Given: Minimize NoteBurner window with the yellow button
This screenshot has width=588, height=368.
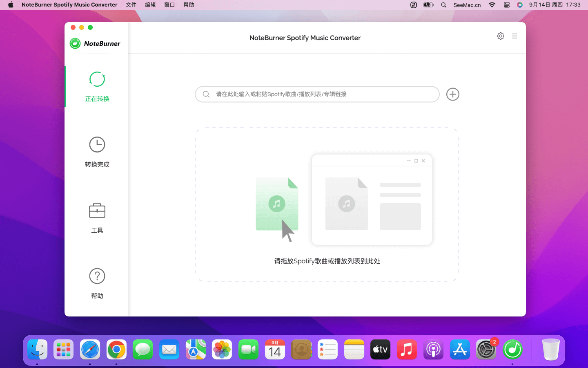Looking at the screenshot, I should (x=82, y=27).
